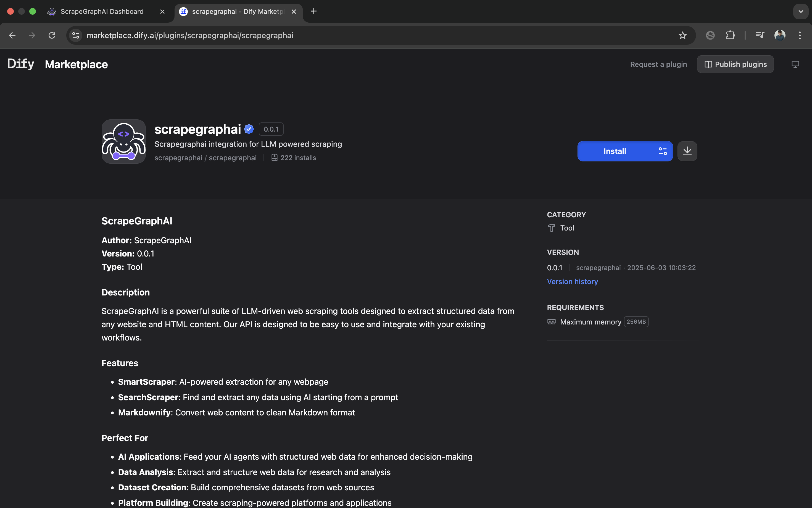This screenshot has width=812, height=508.
Task: Click the version timestamp 2025-06-03 10:03:22
Action: point(661,268)
